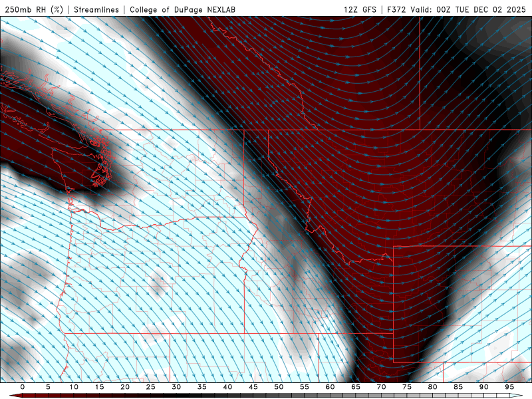The height and width of the screenshot is (399, 532).
Task: Click the '20' value on color scale
Action: point(125,387)
